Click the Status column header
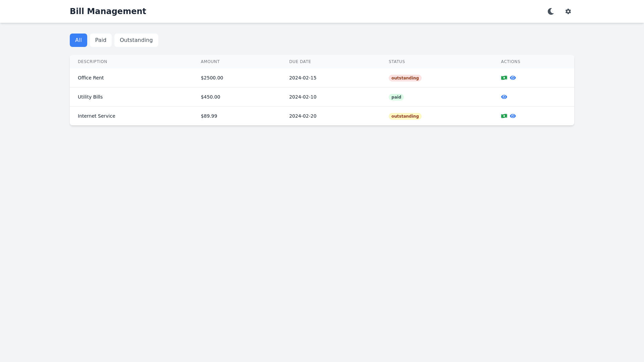 (396, 62)
